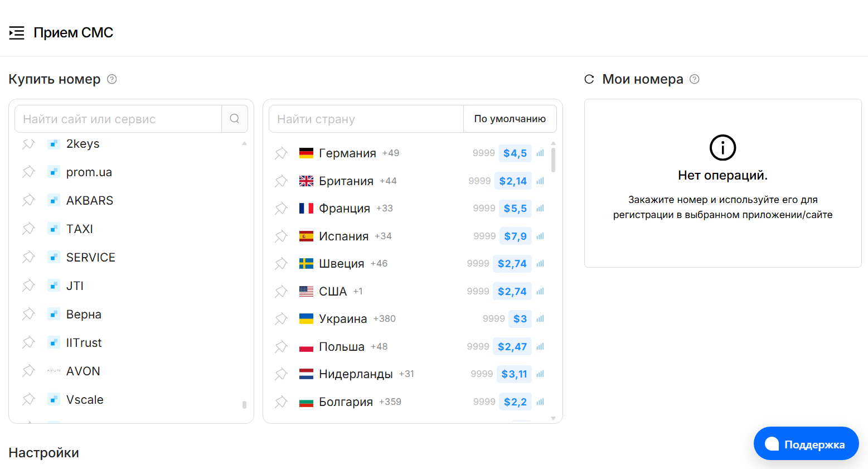Toggle the pin for the TAXI service
Viewport: 868px width, 469px height.
(x=28, y=229)
